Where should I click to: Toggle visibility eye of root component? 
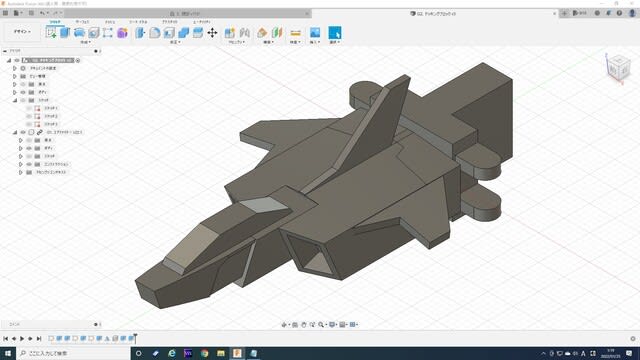point(17,60)
